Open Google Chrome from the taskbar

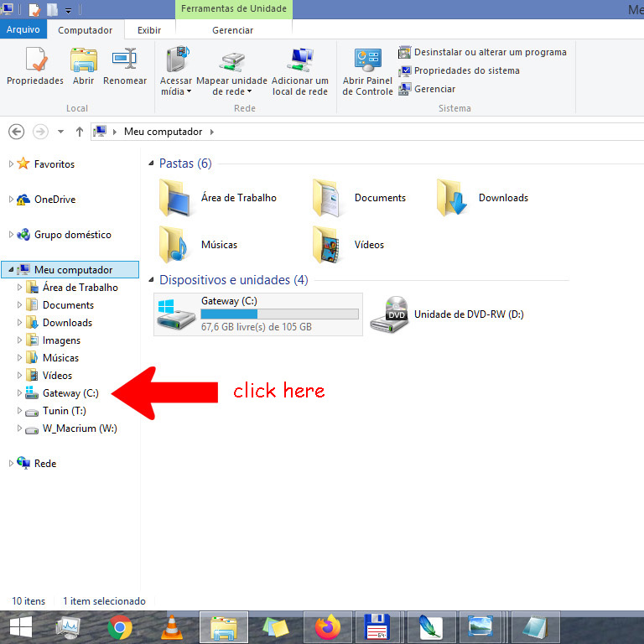point(120,626)
